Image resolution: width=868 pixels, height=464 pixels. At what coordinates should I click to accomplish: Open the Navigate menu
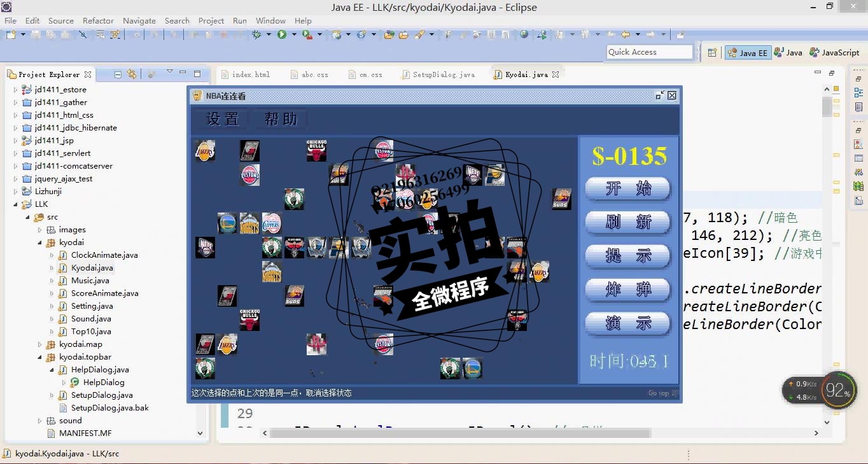pos(139,20)
